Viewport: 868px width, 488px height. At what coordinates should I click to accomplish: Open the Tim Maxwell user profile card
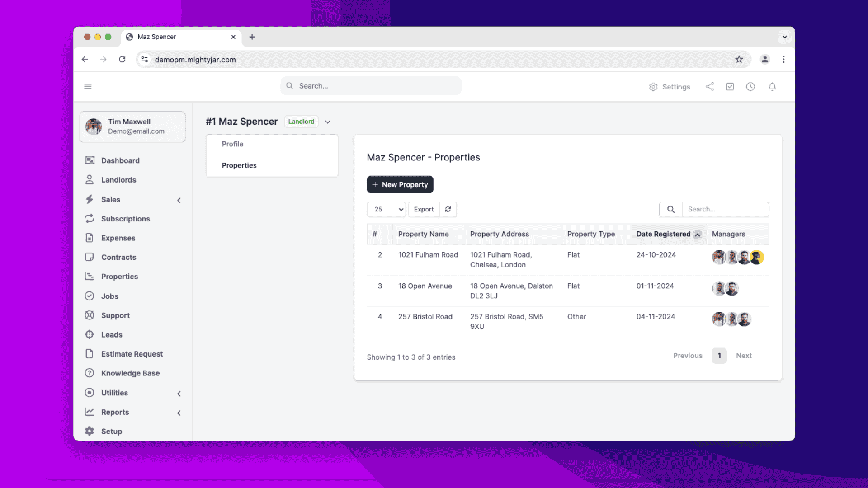pos(132,127)
